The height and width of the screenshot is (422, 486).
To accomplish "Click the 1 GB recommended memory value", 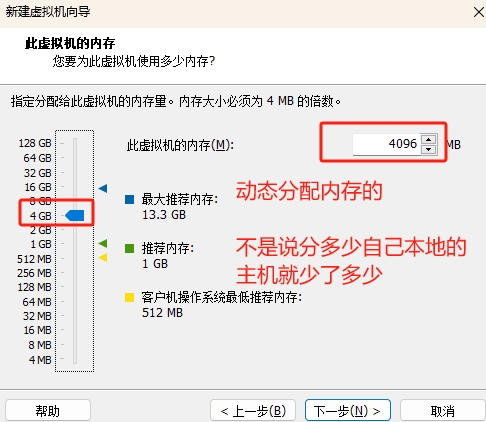I will click(155, 264).
